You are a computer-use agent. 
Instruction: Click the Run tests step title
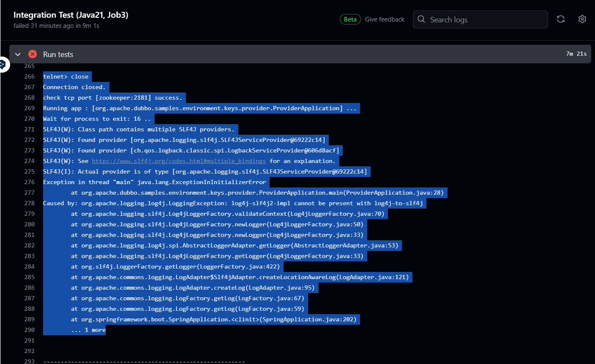pos(58,54)
